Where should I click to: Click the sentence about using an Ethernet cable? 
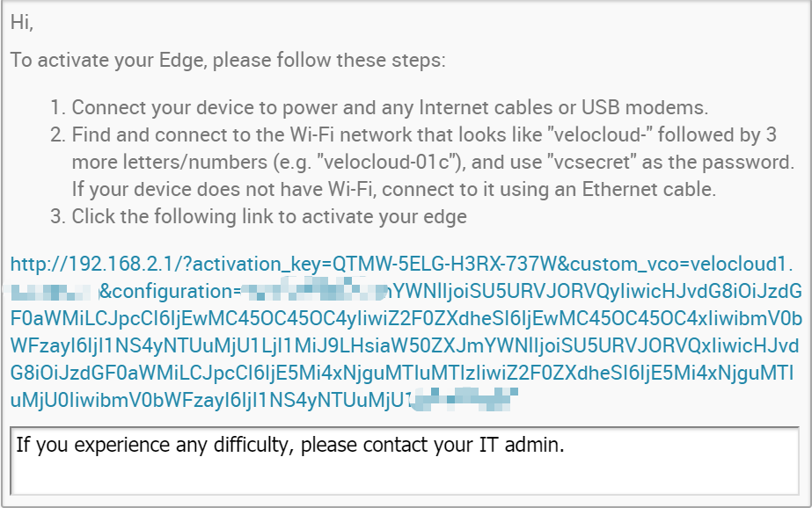pyautogui.click(x=393, y=189)
